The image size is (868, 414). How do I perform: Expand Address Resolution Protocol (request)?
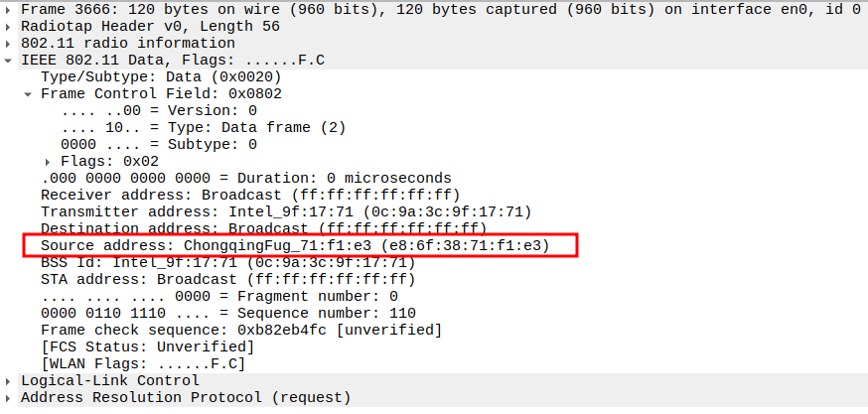9,397
